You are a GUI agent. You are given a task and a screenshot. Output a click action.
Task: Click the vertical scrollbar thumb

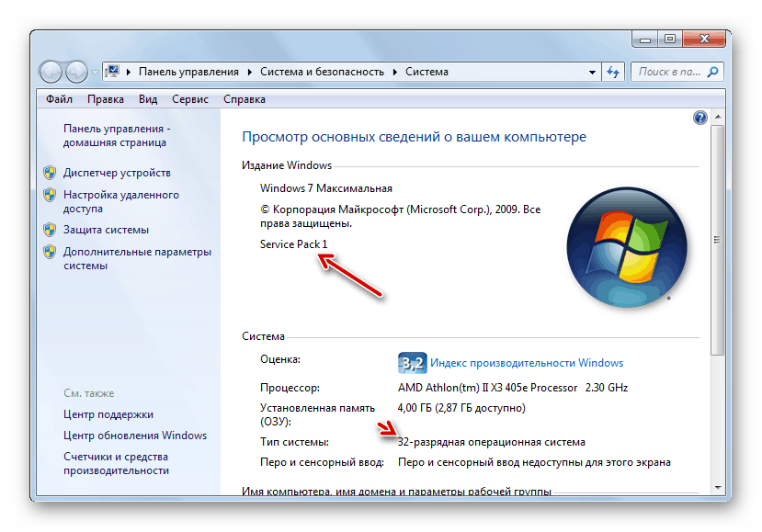tap(718, 240)
